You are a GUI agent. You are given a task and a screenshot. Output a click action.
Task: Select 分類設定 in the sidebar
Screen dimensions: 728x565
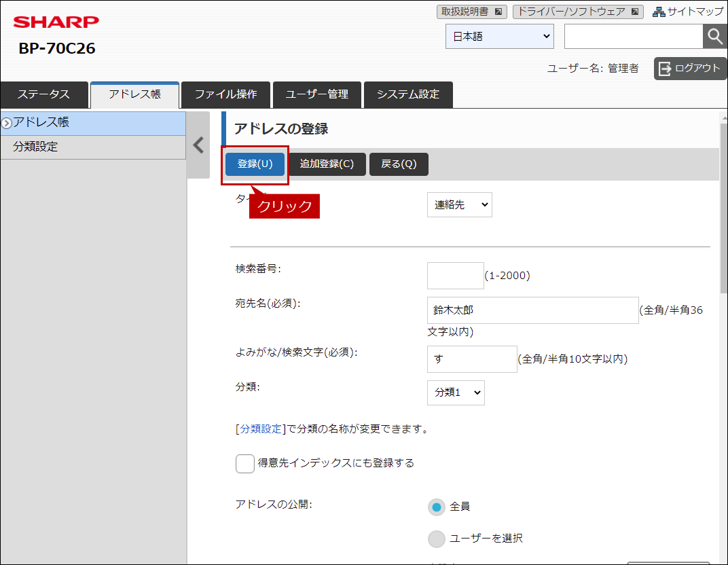click(x=93, y=147)
